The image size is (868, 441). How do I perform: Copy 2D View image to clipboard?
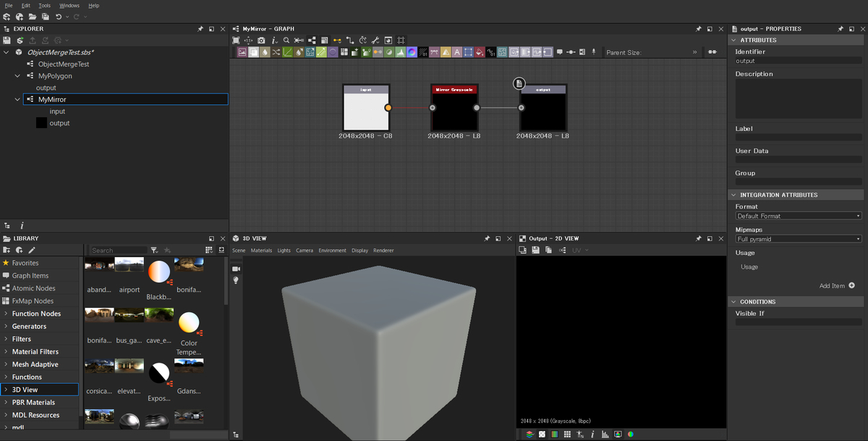point(548,250)
